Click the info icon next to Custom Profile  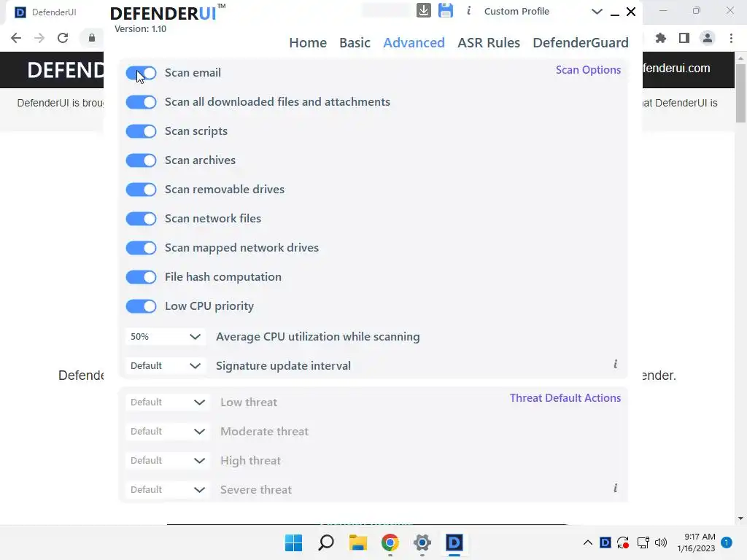pyautogui.click(x=469, y=10)
